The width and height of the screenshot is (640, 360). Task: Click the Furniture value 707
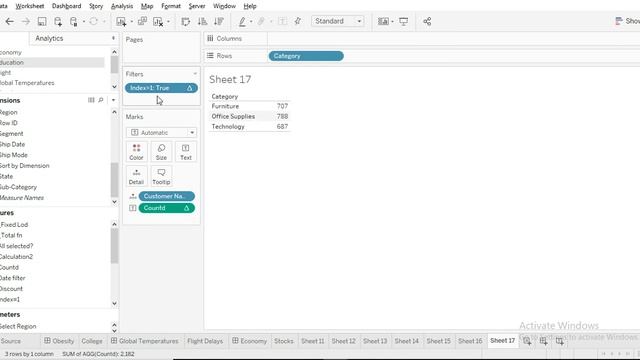[282, 106]
